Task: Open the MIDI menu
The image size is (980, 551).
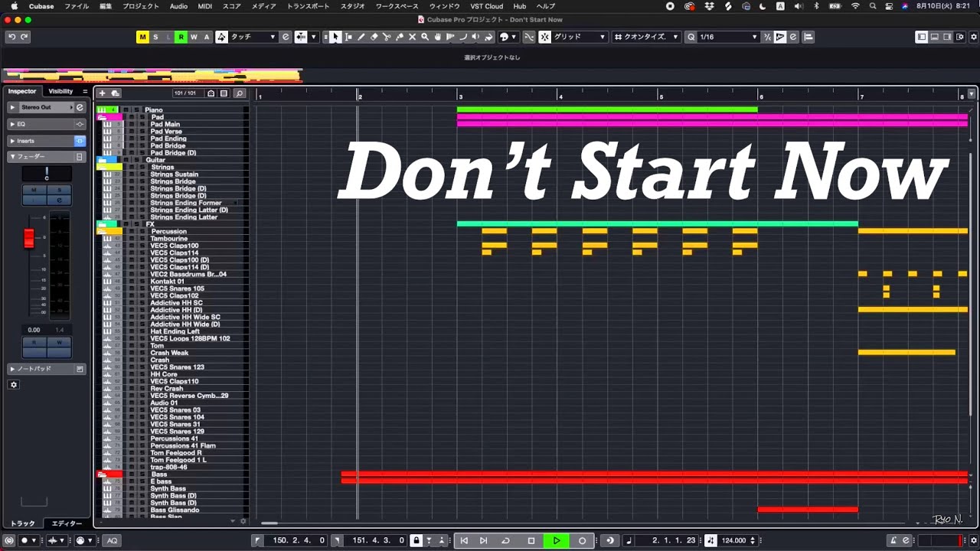Action: pyautogui.click(x=205, y=6)
